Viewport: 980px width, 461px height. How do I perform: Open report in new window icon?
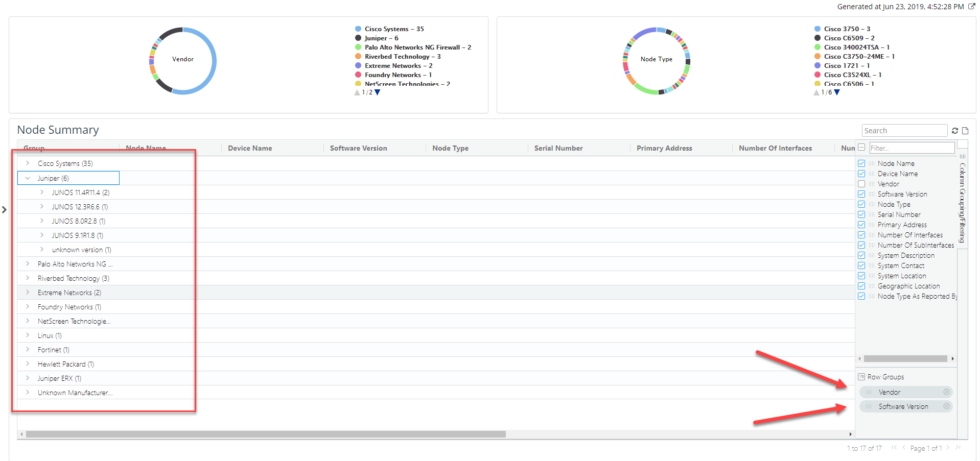[971, 7]
